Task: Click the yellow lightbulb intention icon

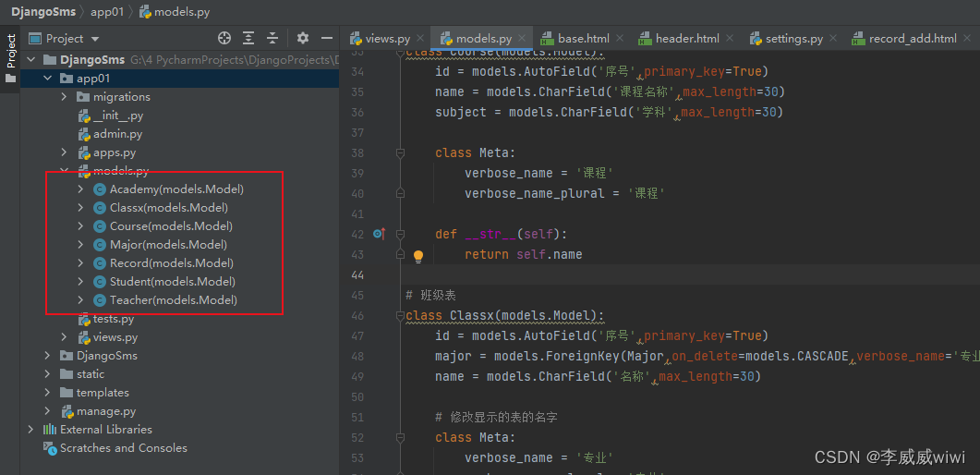Action: tap(418, 255)
